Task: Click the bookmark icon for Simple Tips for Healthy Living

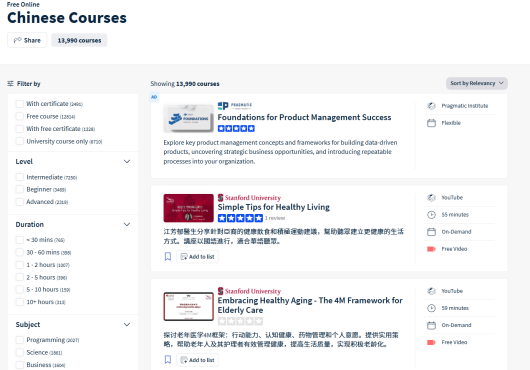Action: click(x=168, y=256)
